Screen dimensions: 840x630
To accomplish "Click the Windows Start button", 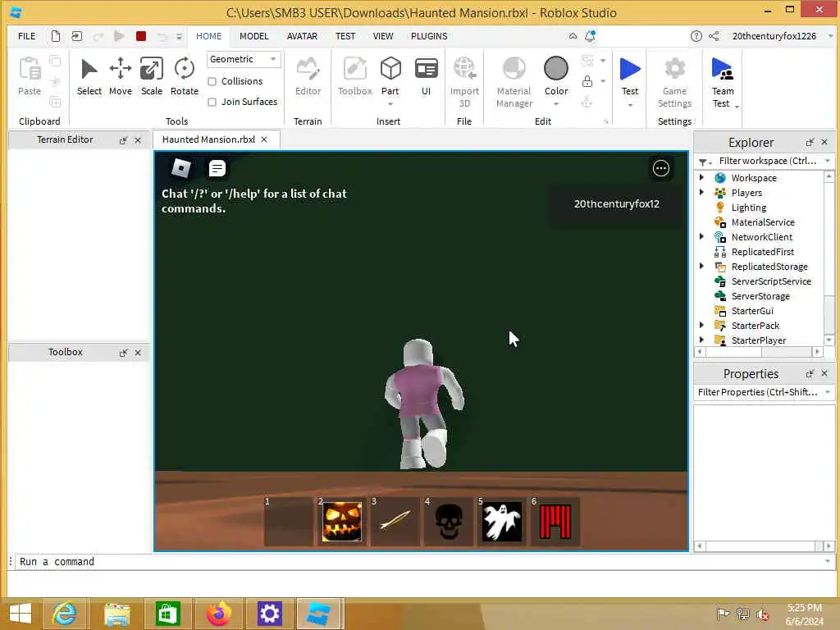I will [x=21, y=614].
